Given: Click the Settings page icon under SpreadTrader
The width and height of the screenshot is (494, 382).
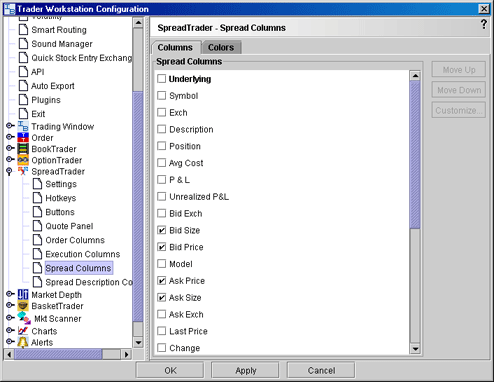Looking at the screenshot, I should pyautogui.click(x=37, y=184).
